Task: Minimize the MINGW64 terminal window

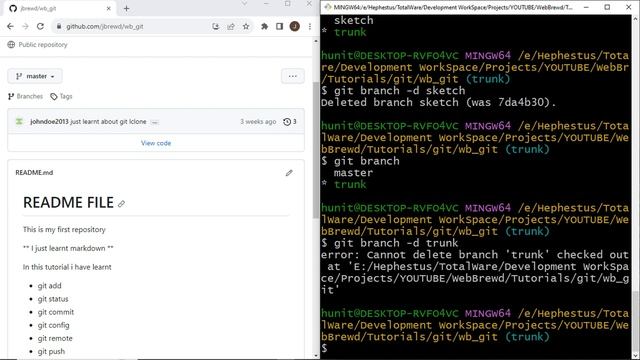Action: point(586,7)
